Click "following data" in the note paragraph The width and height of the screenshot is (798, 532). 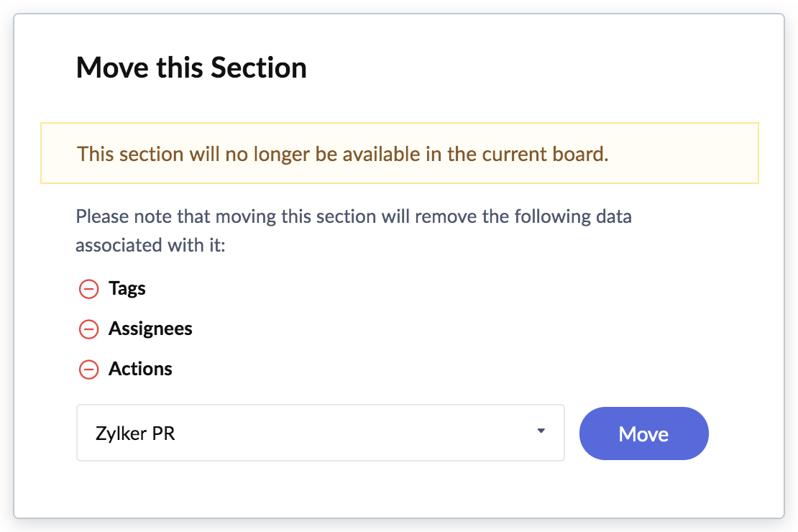click(577, 216)
